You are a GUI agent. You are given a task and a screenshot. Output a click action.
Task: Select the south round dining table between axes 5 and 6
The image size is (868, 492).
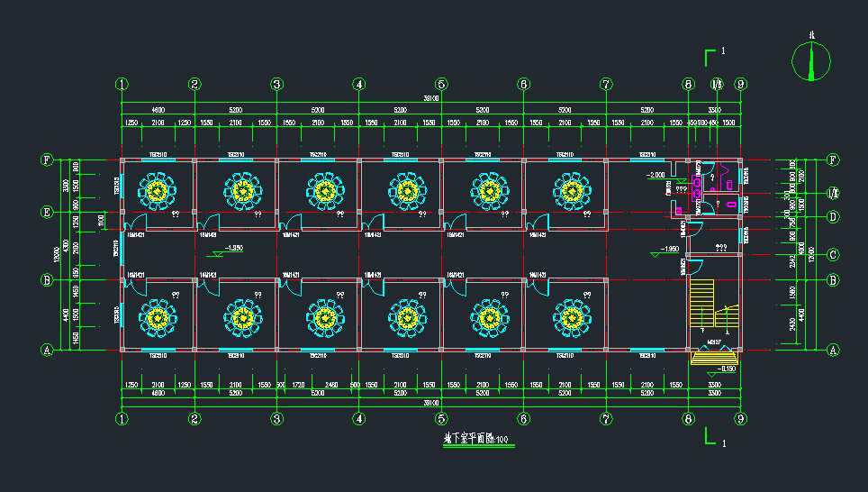point(490,318)
